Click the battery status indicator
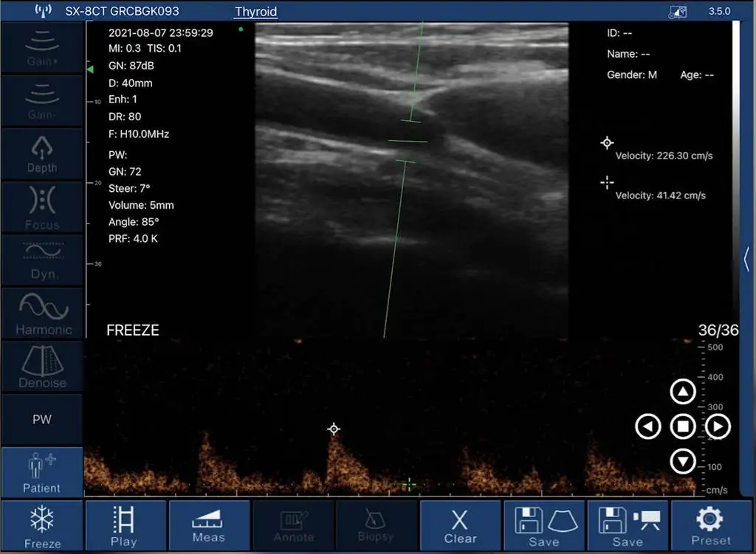Image resolution: width=756 pixels, height=554 pixels. click(677, 12)
